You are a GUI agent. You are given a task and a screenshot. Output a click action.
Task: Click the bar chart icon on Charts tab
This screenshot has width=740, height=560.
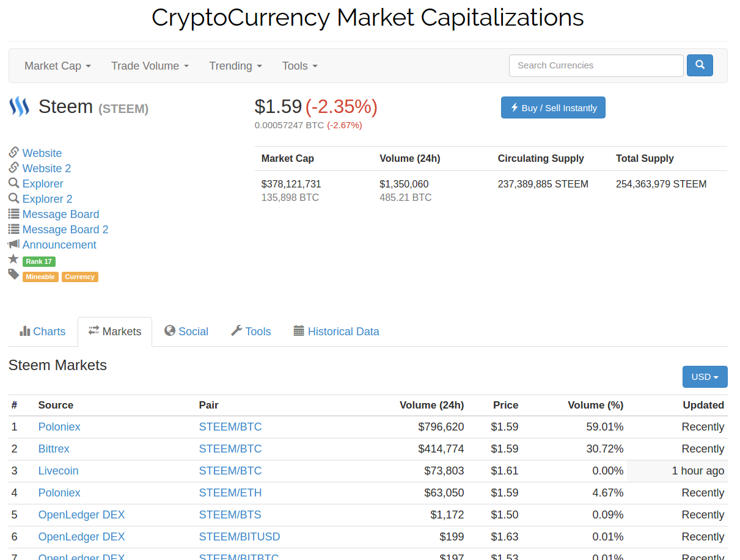click(25, 331)
